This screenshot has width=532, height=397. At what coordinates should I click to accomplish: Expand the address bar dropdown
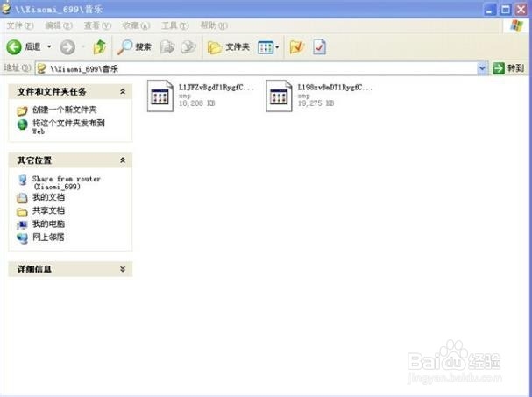click(482, 68)
